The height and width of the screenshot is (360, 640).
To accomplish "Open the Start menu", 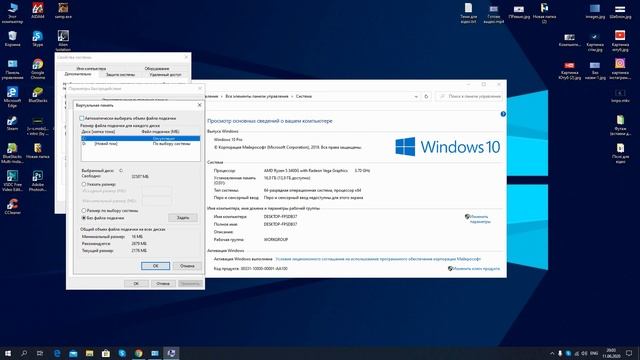I will click(8, 353).
